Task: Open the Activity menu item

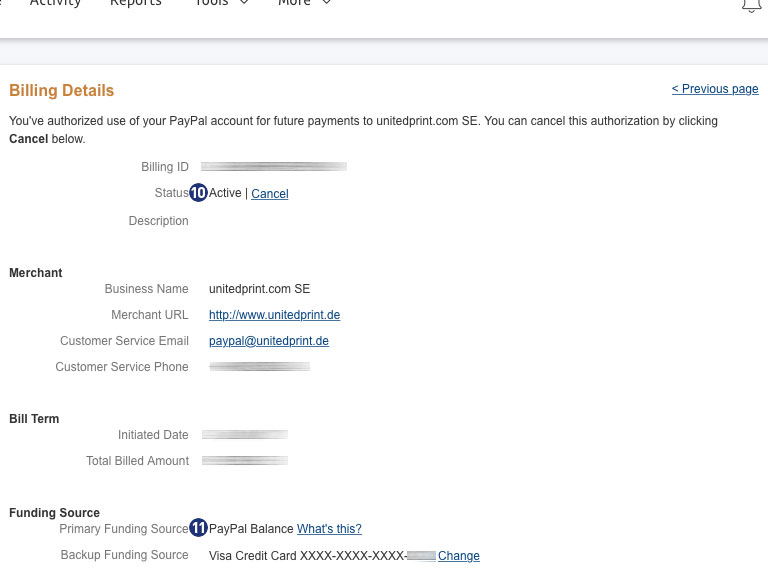Action: click(x=55, y=4)
